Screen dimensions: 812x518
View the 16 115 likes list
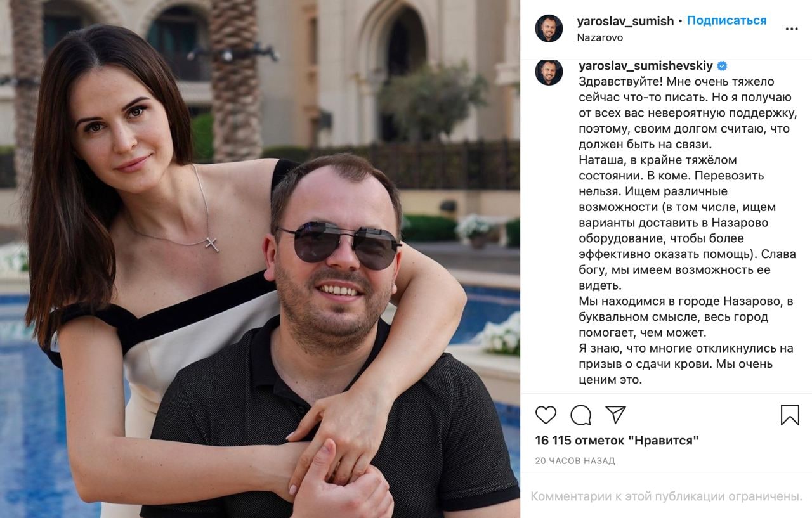coord(617,441)
